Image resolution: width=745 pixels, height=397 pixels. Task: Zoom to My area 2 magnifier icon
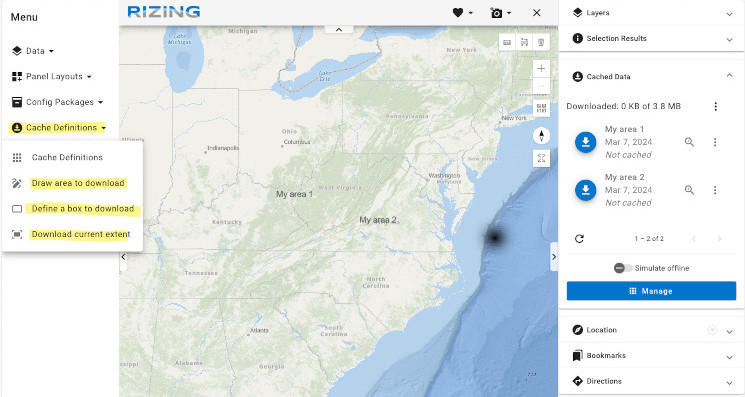click(x=689, y=190)
